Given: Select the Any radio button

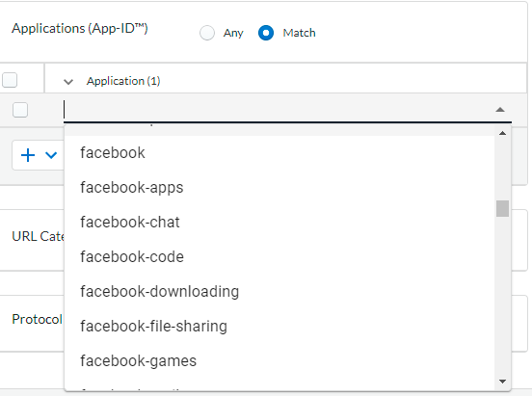Looking at the screenshot, I should click(207, 33).
